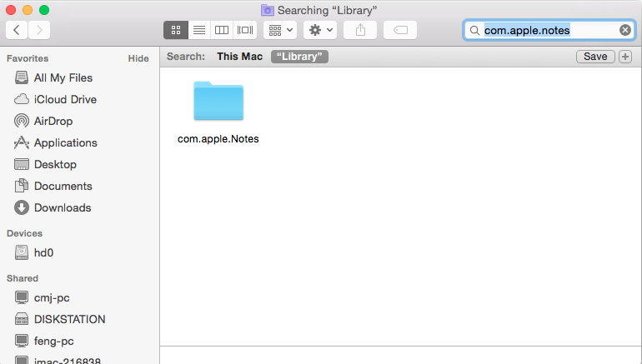Click the All My Files icon
Viewport: 642px width, 364px height.
(22, 77)
